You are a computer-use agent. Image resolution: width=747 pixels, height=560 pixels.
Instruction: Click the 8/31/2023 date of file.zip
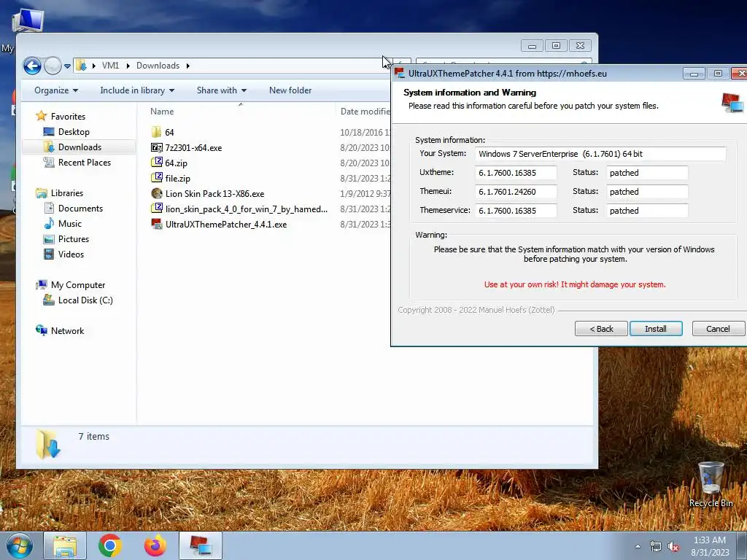tap(365, 178)
